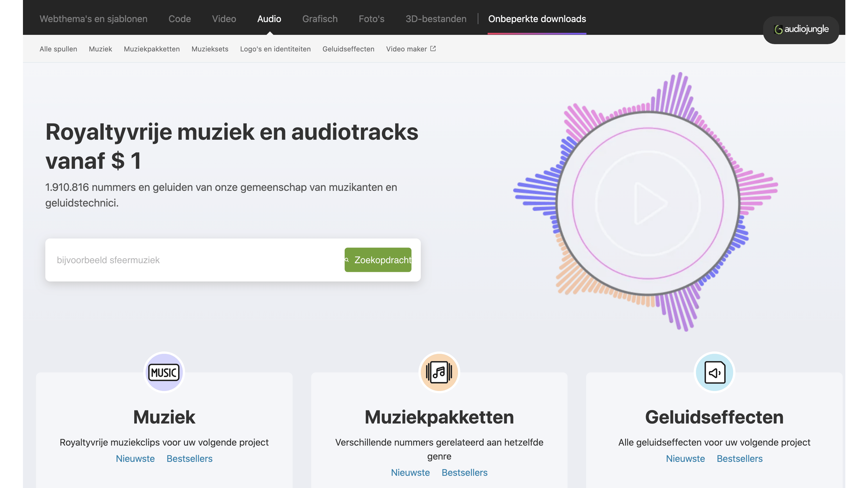Go to the 3D-bestanden category

436,19
